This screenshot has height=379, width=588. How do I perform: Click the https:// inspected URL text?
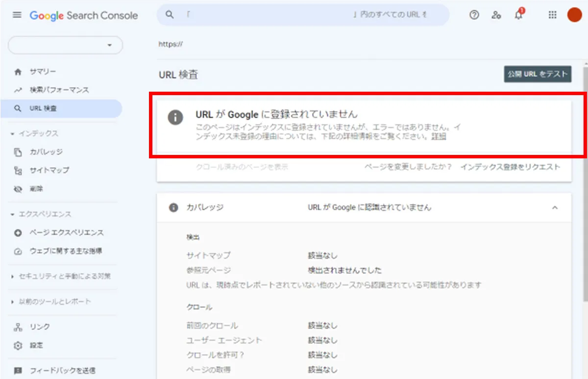[171, 44]
